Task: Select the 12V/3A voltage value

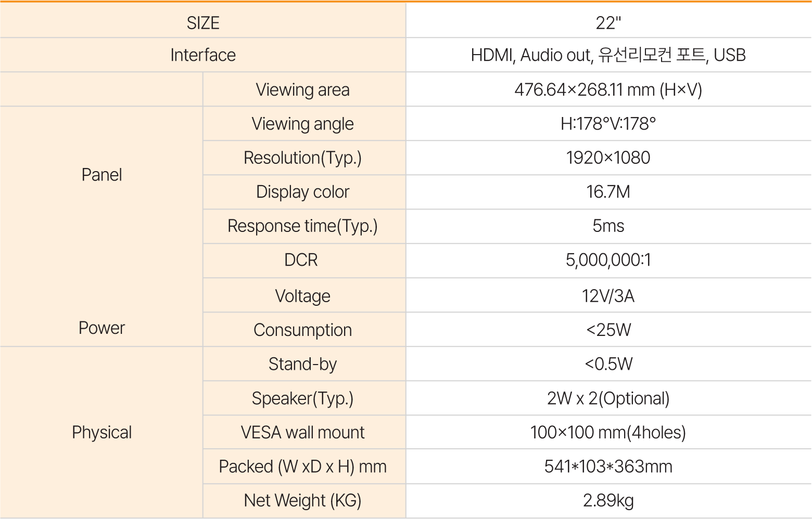Action: point(608,295)
